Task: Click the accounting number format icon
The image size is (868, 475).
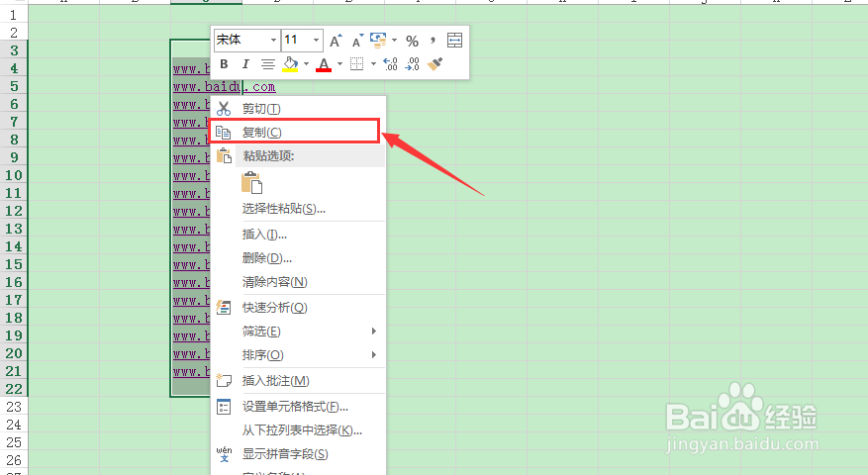Action: click(x=379, y=41)
